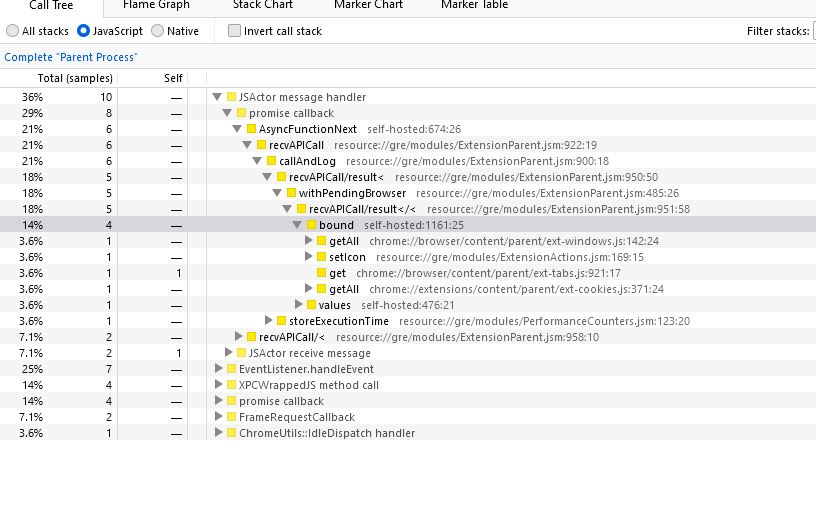Expand the XPCWrappedJS method call node

click(x=219, y=385)
